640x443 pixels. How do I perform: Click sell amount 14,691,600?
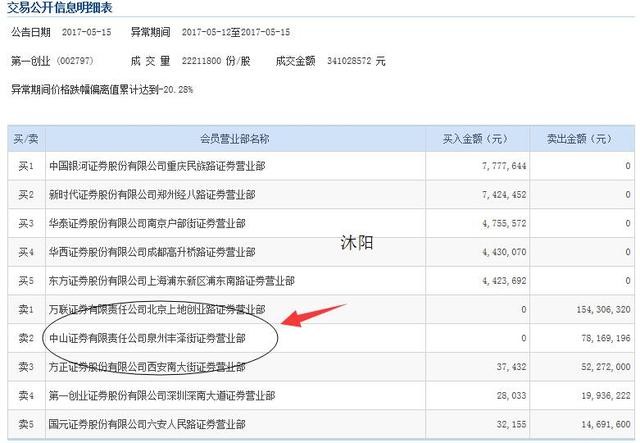[x=606, y=424]
